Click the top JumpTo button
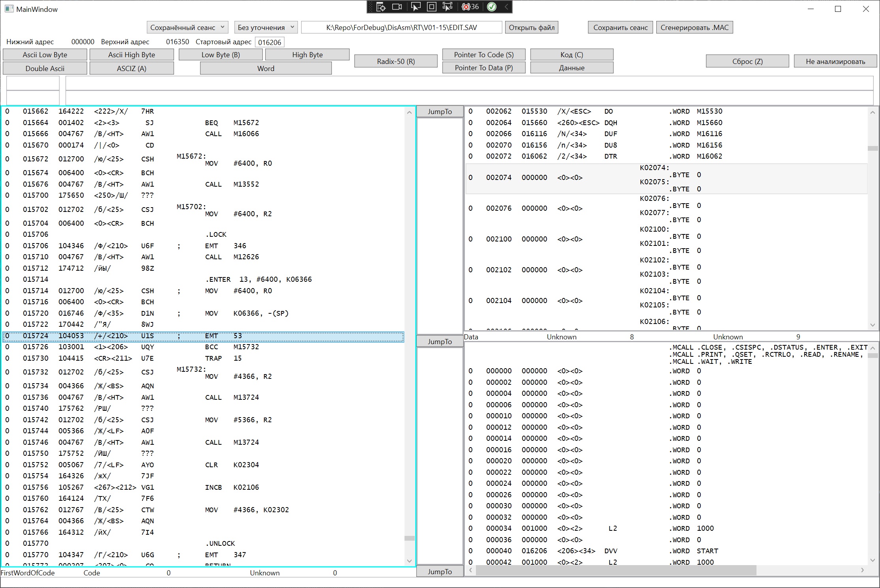880x588 pixels. (x=440, y=112)
